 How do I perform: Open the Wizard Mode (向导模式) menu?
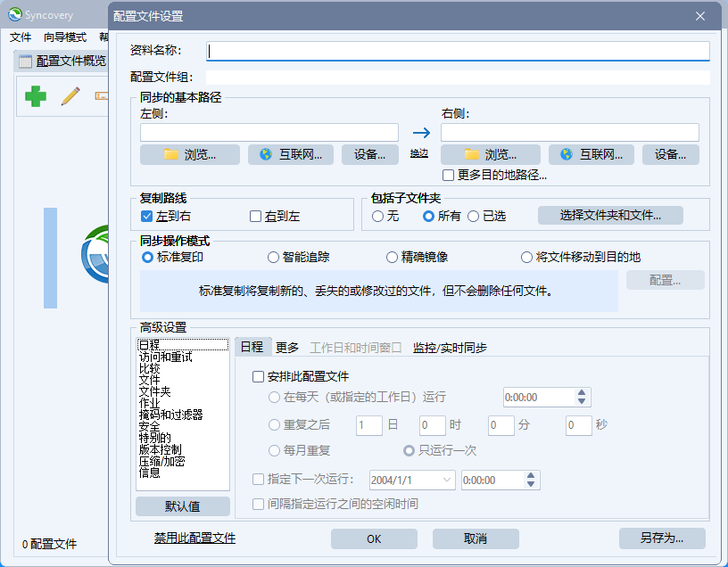tap(65, 37)
